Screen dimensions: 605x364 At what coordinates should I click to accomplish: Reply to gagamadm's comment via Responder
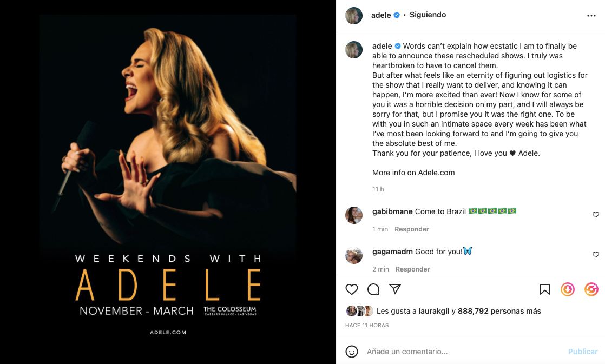click(x=413, y=269)
